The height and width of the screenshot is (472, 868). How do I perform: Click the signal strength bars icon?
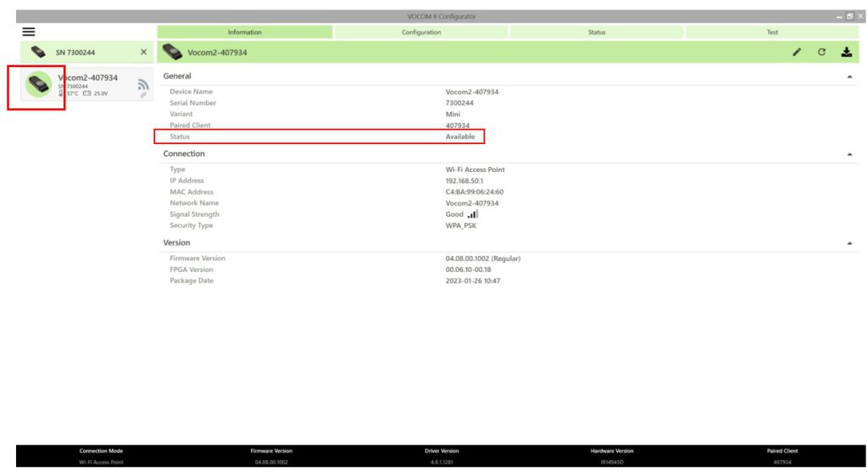472,214
